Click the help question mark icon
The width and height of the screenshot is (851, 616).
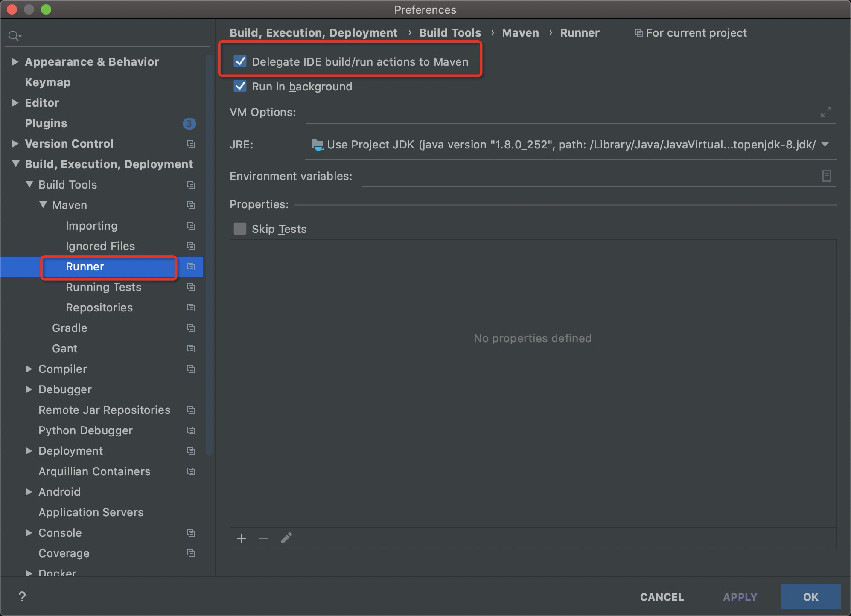click(22, 596)
